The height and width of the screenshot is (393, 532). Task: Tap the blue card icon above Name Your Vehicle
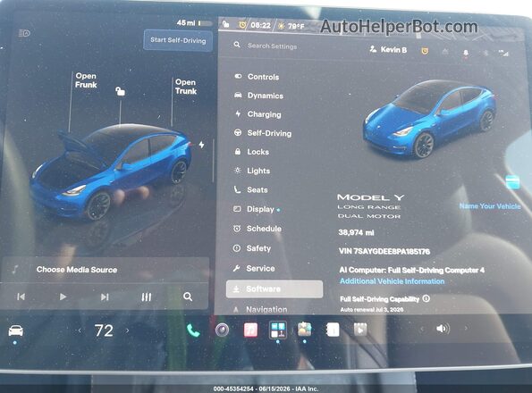[512, 182]
